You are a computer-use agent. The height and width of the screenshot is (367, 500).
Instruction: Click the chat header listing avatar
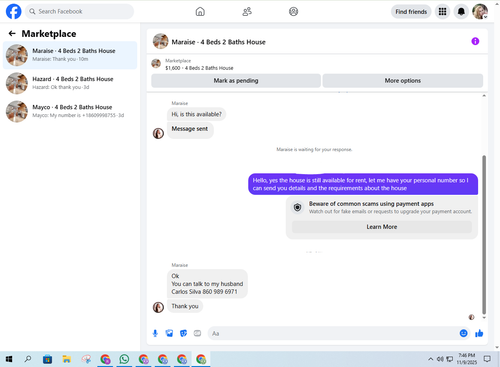tap(160, 41)
